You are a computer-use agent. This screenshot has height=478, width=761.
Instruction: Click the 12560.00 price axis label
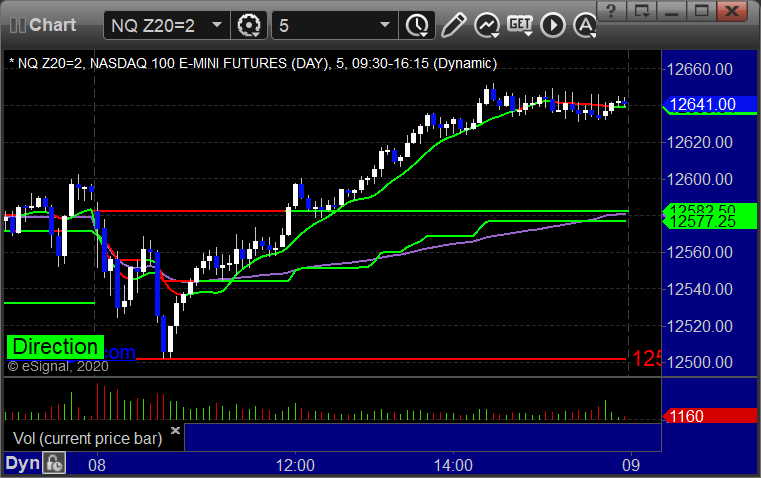(699, 252)
